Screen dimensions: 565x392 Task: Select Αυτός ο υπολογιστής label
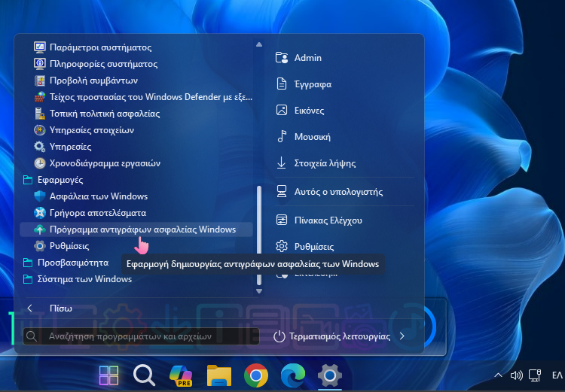pos(338,192)
